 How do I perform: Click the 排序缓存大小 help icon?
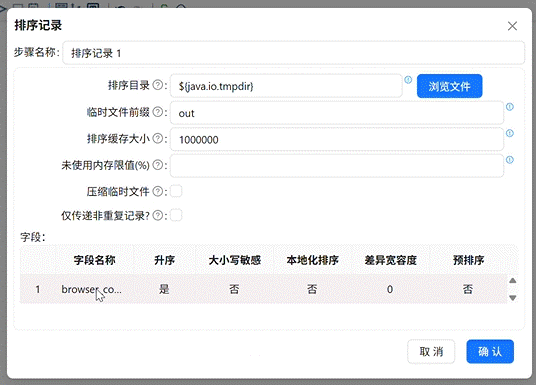pyautogui.click(x=158, y=138)
